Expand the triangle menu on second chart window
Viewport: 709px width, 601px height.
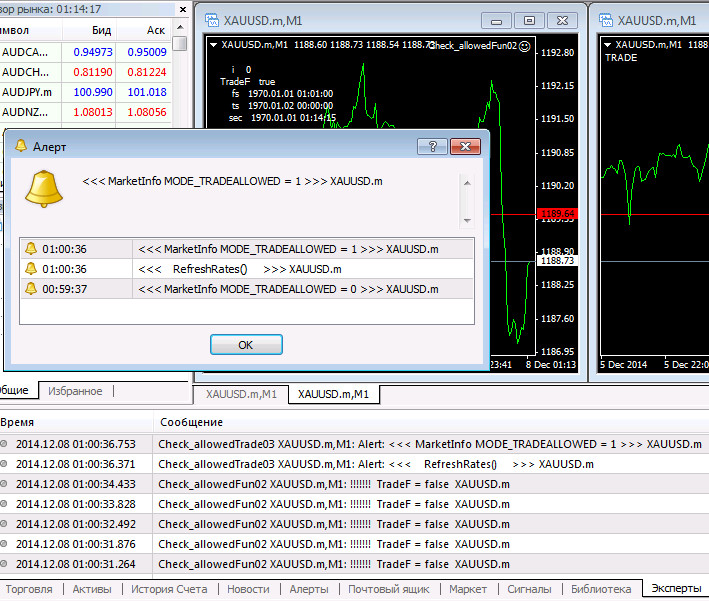608,45
